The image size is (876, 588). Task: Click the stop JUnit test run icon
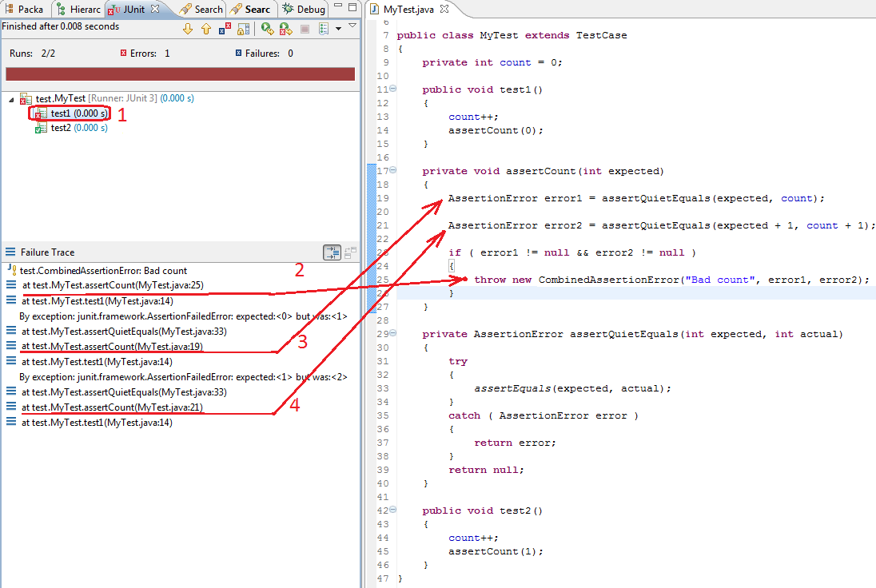tap(305, 29)
